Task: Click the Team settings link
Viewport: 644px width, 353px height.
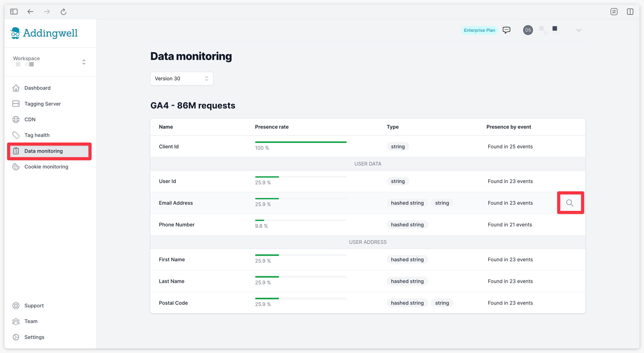Action: tap(31, 321)
